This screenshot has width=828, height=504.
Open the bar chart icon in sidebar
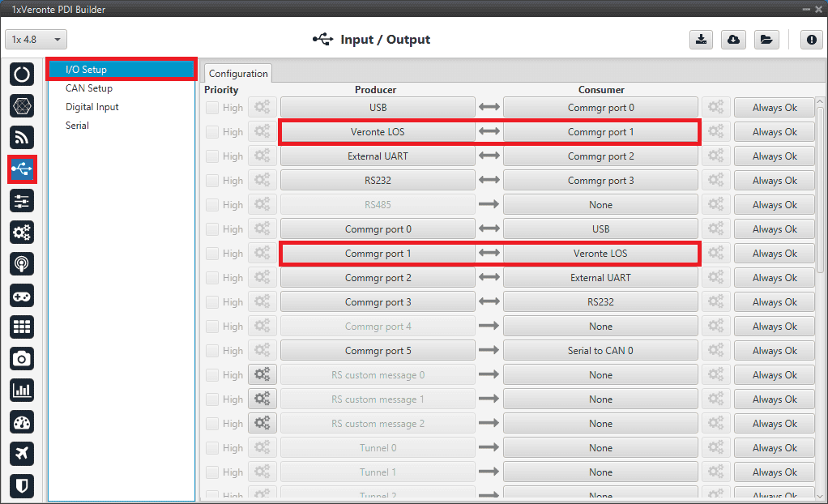(23, 391)
